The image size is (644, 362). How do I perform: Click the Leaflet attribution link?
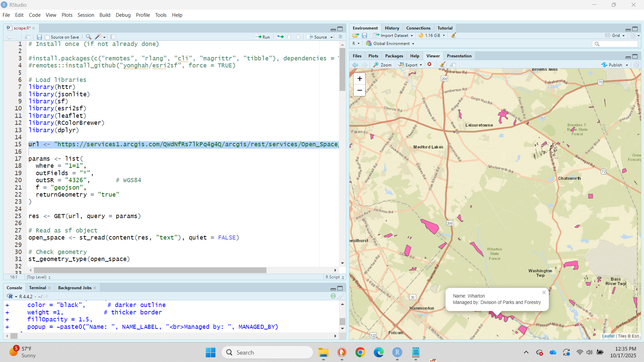click(x=608, y=336)
